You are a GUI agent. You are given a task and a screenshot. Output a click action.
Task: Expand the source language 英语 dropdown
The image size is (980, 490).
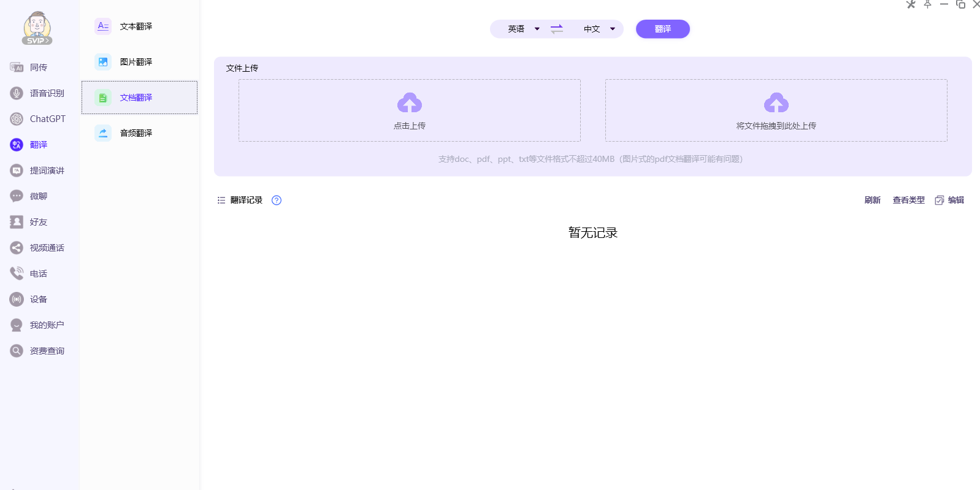click(524, 29)
